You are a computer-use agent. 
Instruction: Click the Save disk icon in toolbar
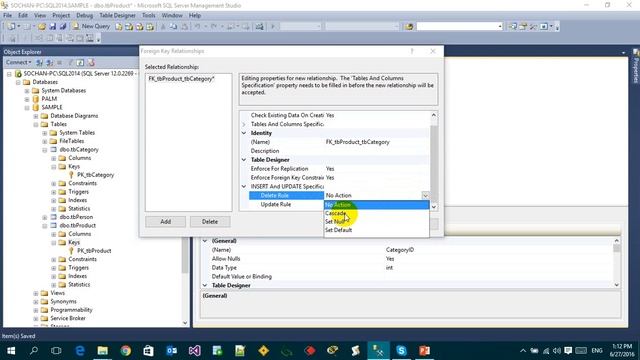click(53, 27)
